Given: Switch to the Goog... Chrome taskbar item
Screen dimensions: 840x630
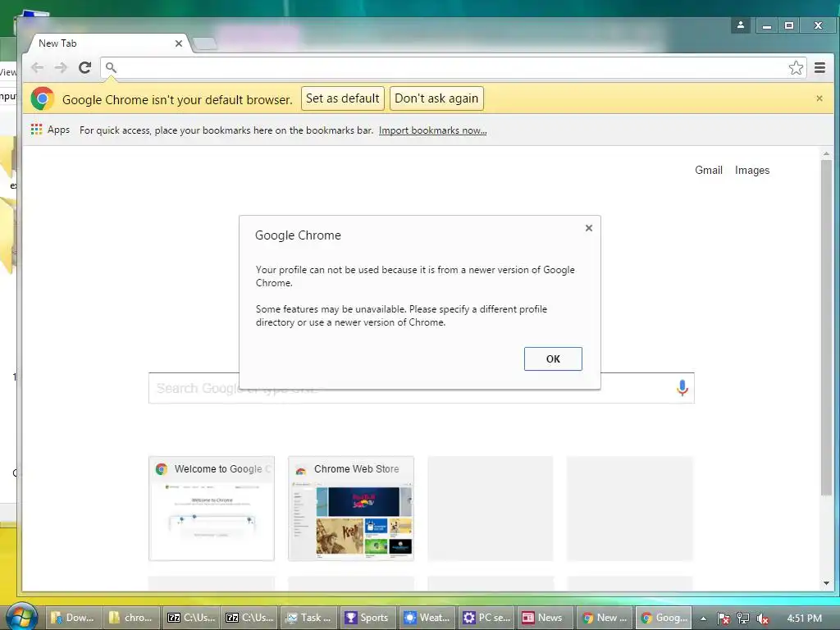Looking at the screenshot, I should 663,618.
